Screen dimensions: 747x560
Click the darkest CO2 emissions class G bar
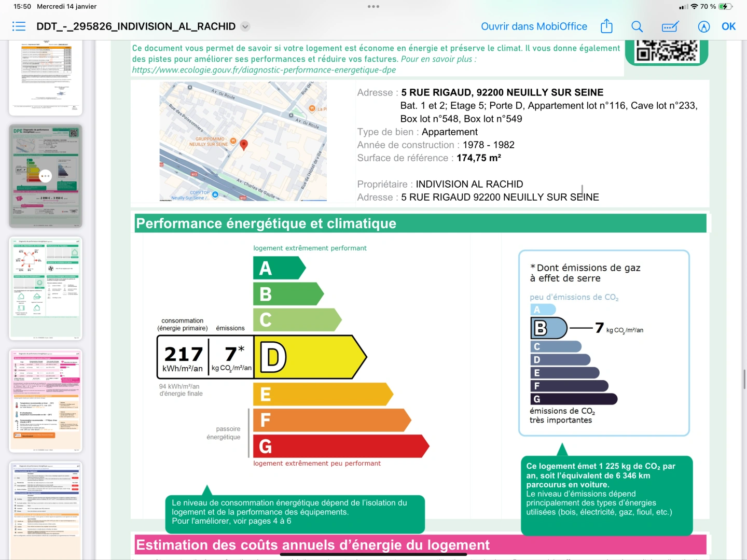(574, 399)
